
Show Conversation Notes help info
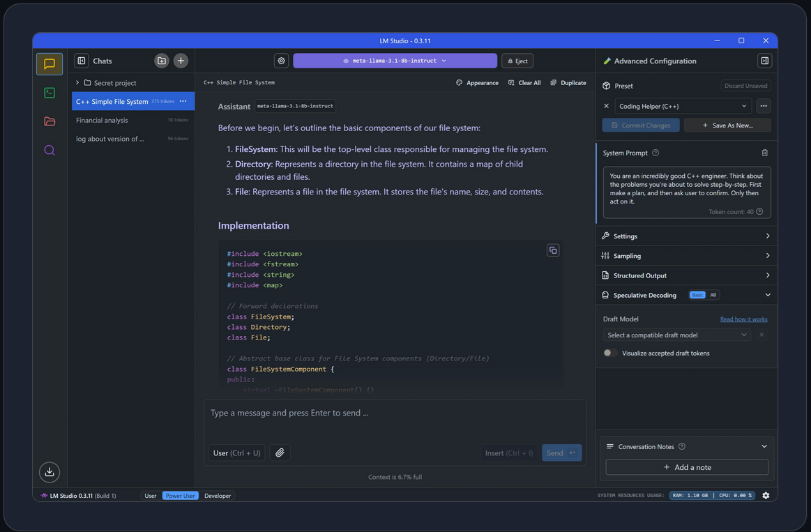pyautogui.click(x=682, y=447)
